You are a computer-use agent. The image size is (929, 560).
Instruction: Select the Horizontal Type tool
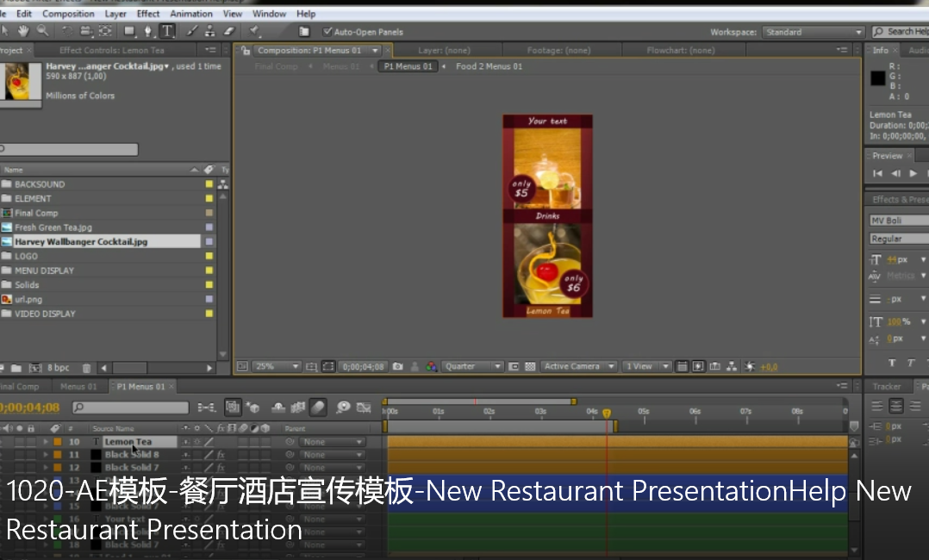[x=168, y=31]
